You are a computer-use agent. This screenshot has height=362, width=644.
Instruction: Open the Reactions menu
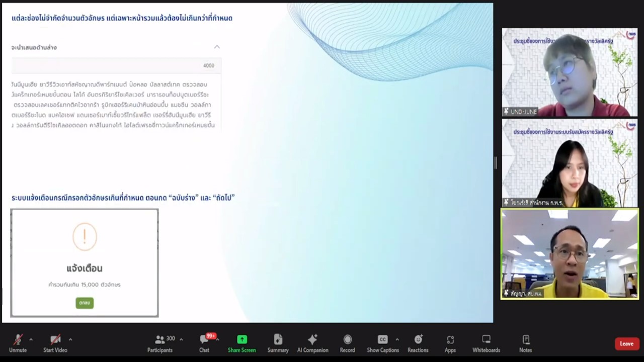pos(418,340)
